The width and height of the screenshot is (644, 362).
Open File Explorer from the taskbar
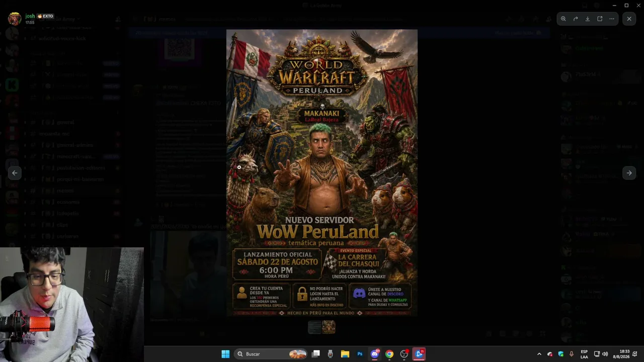[x=345, y=354]
